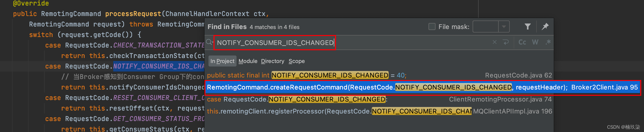Toggle Match Case (Cc) option

click(522, 42)
